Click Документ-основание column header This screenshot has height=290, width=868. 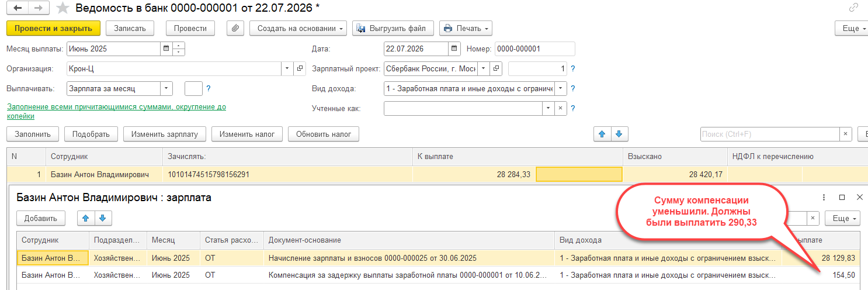point(409,240)
